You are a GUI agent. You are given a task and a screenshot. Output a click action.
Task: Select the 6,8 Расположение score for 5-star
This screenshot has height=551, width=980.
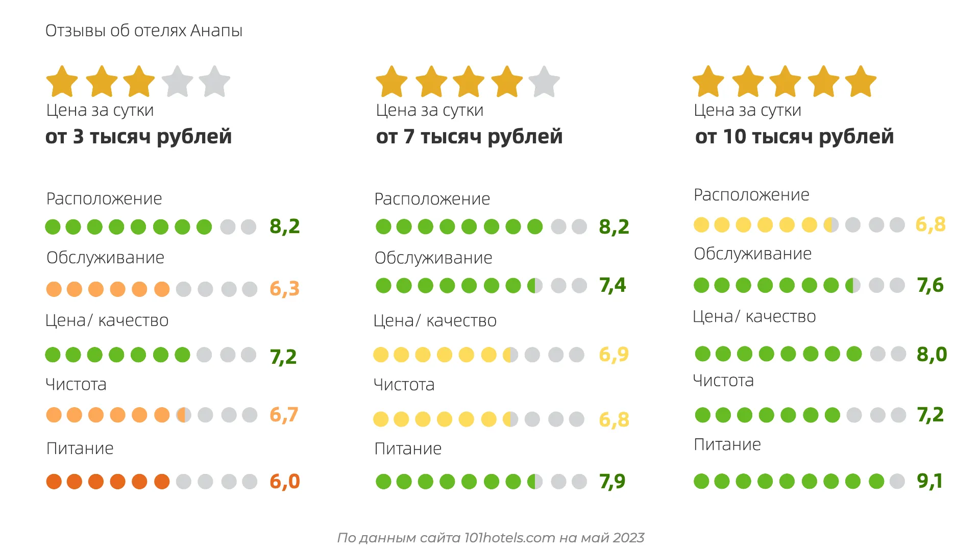(930, 224)
